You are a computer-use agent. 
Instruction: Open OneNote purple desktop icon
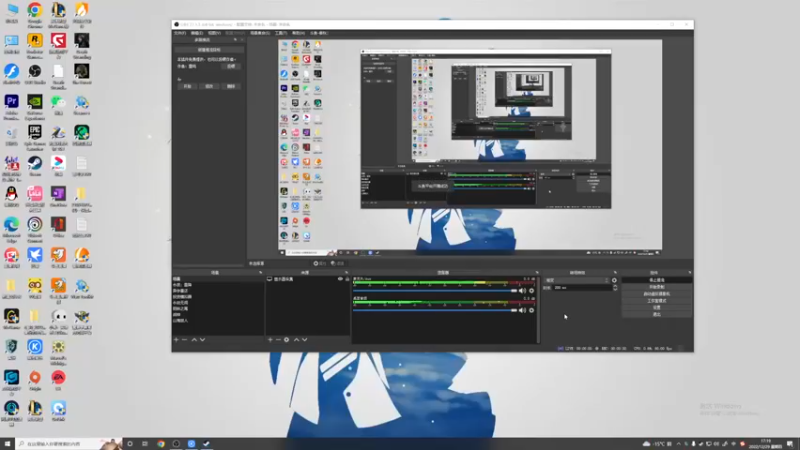58,197
